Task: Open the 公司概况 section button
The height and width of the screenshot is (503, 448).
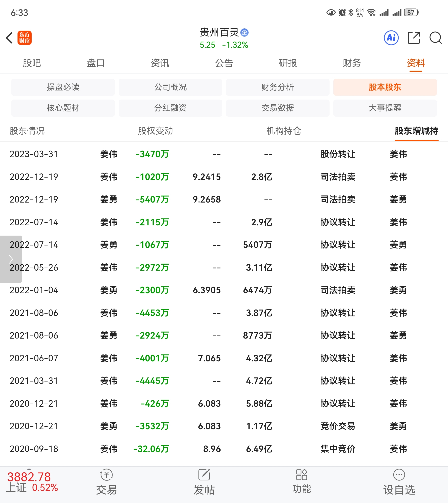Action: click(x=170, y=87)
